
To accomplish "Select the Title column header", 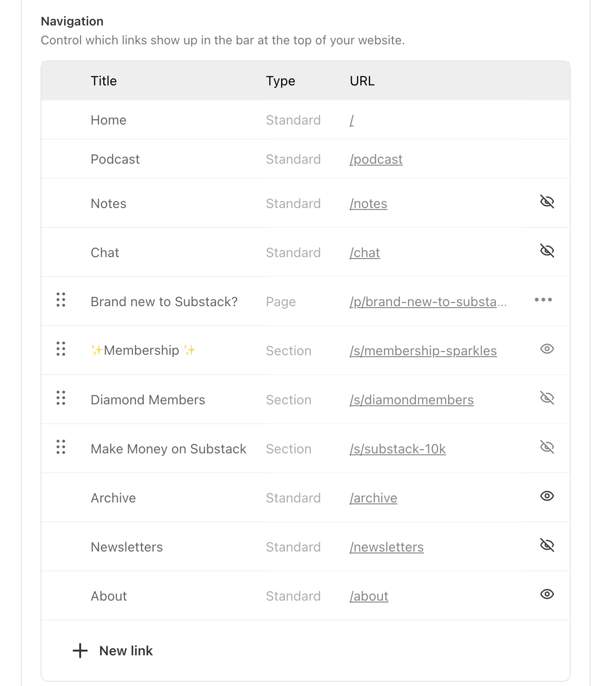I will coord(103,81).
